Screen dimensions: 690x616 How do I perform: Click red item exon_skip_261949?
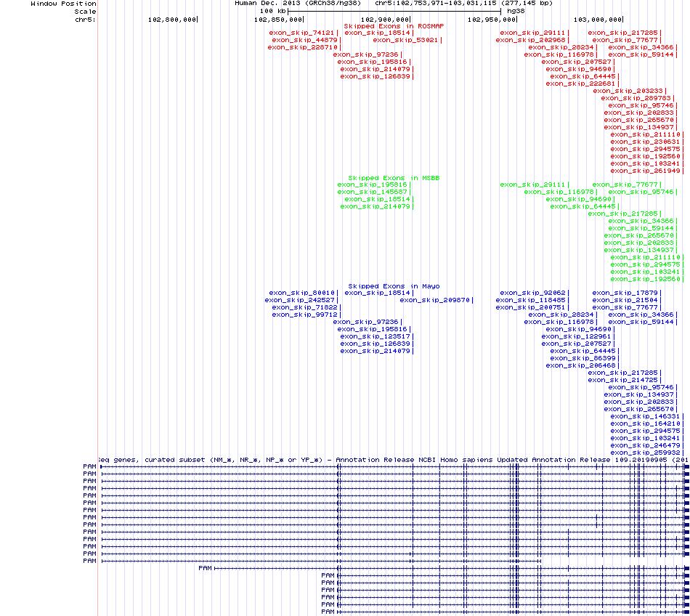[645, 171]
